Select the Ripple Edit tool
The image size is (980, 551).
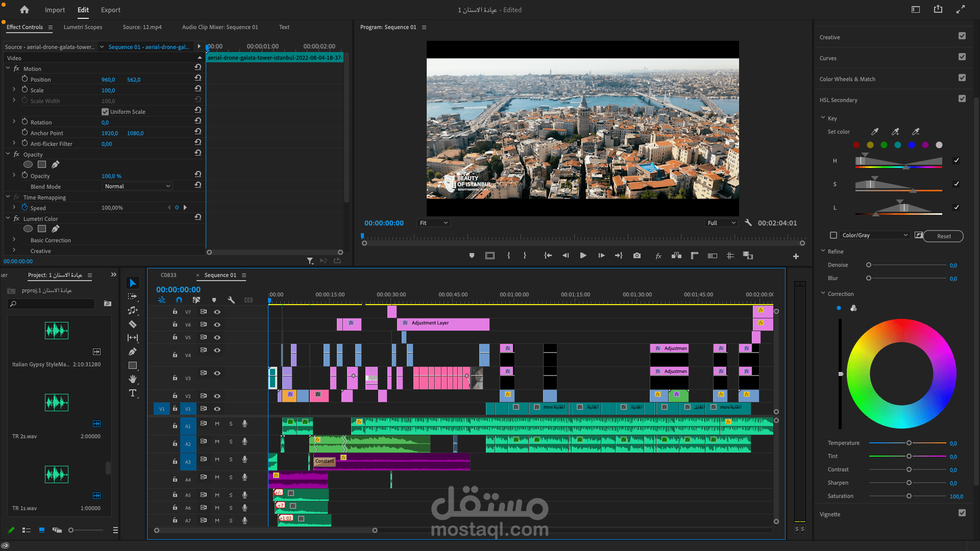pos(133,310)
